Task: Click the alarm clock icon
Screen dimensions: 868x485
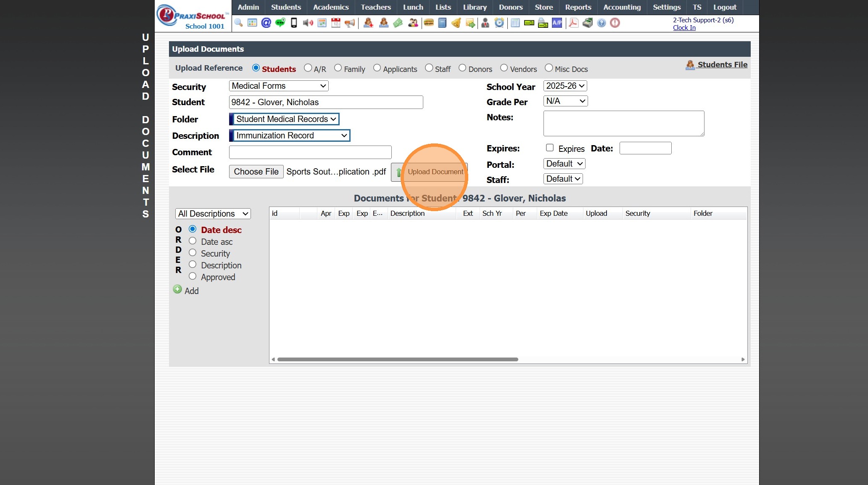Action: [499, 23]
